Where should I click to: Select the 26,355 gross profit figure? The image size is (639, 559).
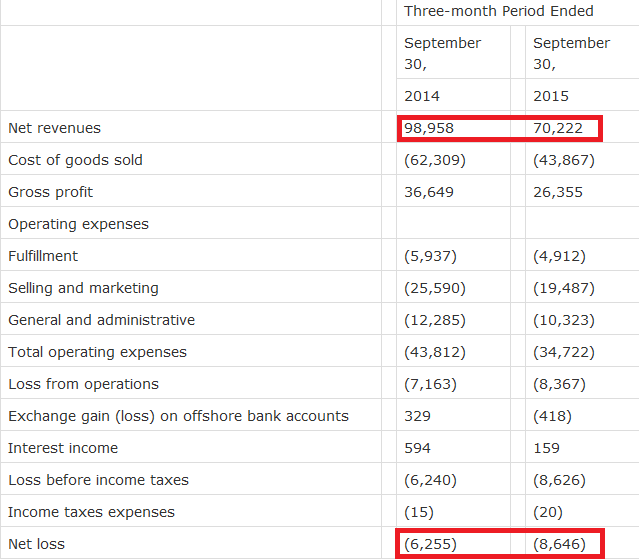tap(558, 192)
